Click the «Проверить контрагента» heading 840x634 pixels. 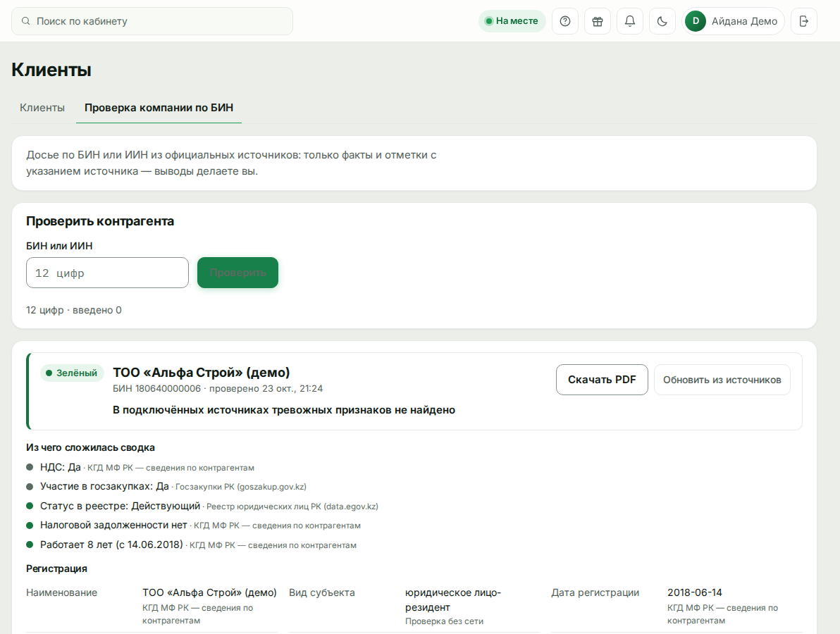click(100, 221)
